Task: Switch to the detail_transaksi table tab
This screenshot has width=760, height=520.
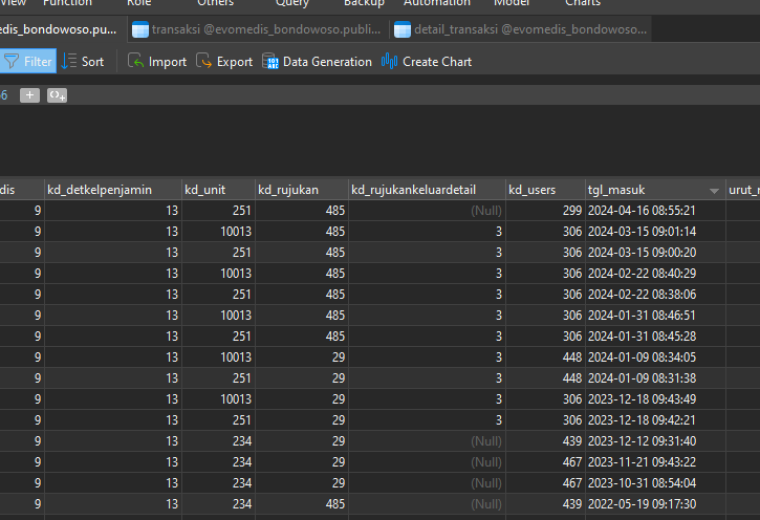Action: 521,30
